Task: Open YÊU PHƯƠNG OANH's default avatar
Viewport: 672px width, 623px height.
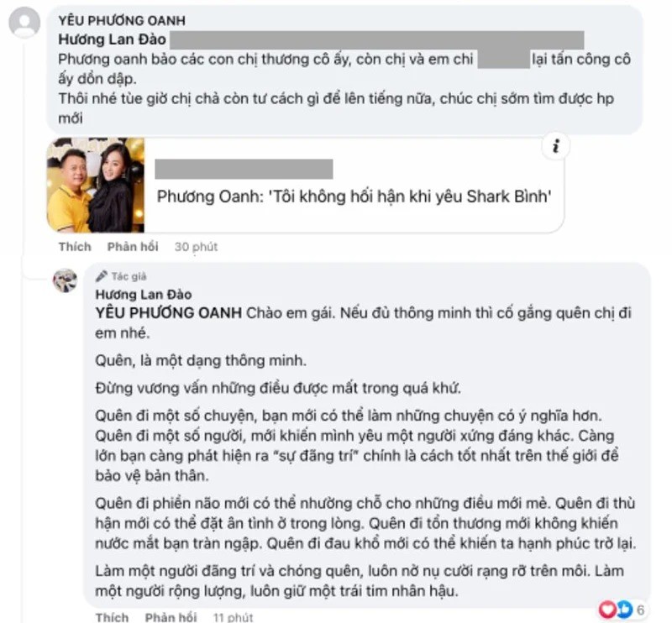Action: (24, 23)
